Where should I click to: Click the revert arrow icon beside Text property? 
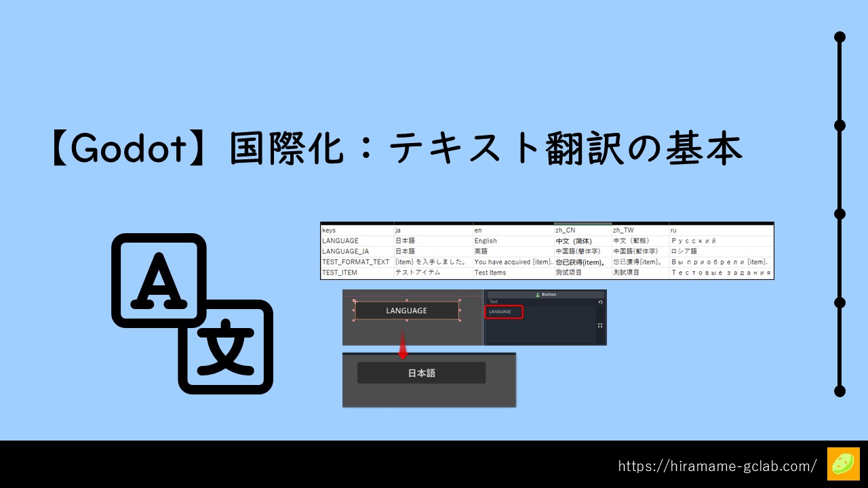click(600, 302)
